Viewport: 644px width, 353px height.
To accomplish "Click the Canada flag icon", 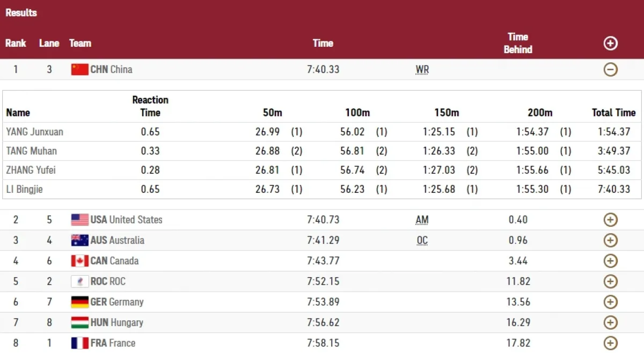I will tap(79, 261).
